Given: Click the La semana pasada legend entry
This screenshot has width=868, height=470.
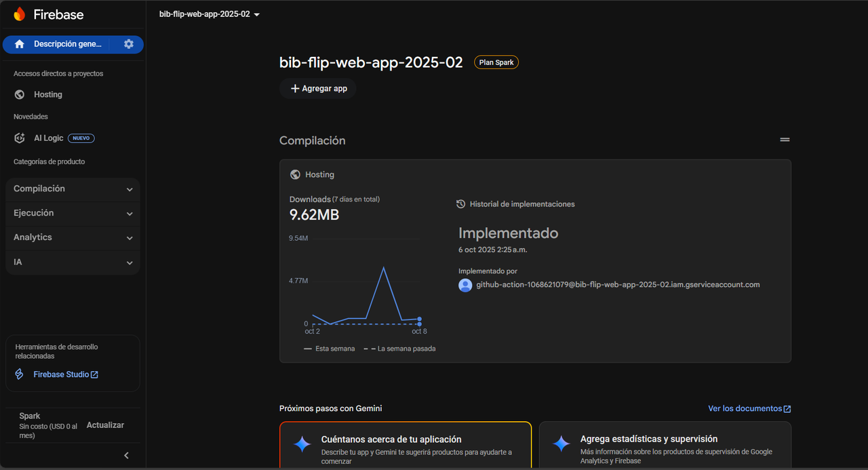Looking at the screenshot, I should 399,349.
